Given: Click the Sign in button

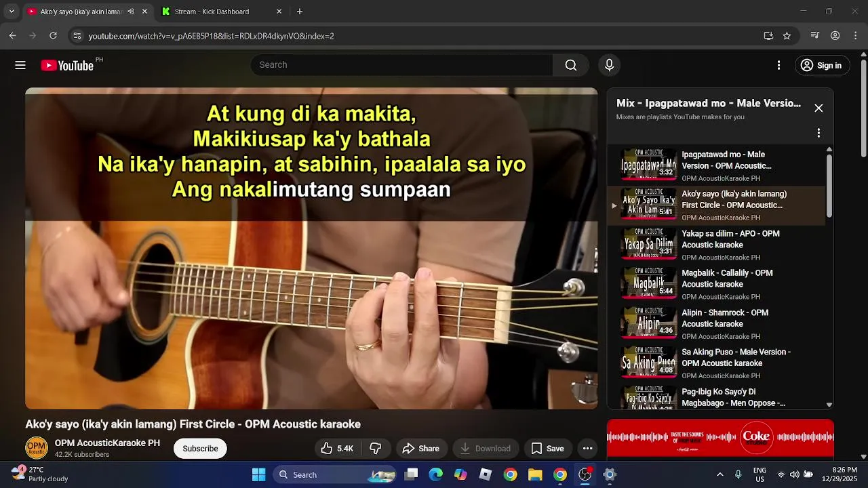Looking at the screenshot, I should [822, 65].
